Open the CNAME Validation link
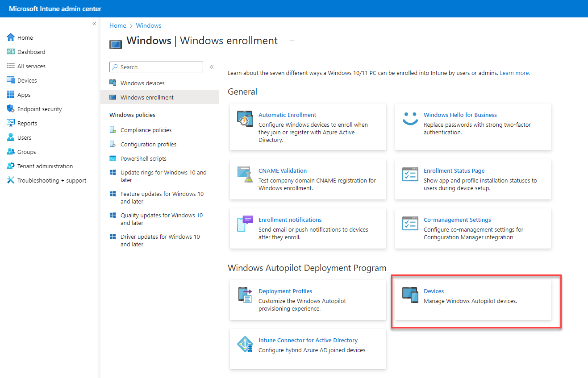Screen dimensions: 588x378 [x=283, y=170]
